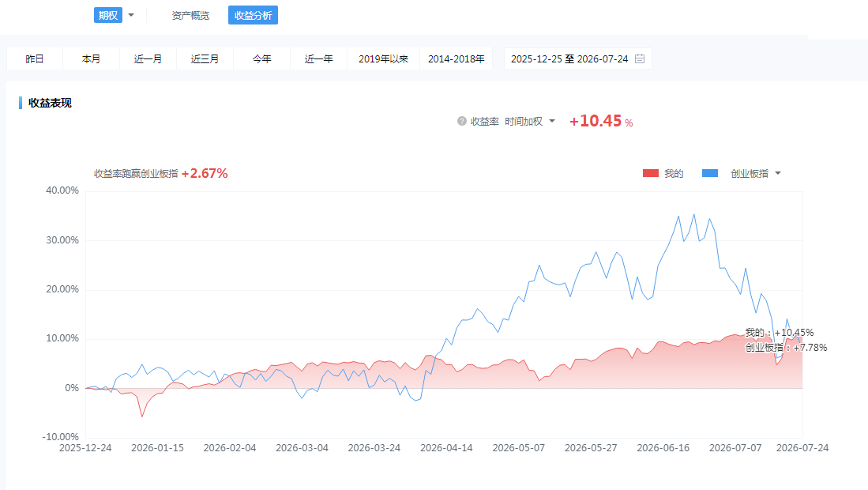
Task: Toggle the blue 创业板指 legend swatch
Action: click(710, 173)
